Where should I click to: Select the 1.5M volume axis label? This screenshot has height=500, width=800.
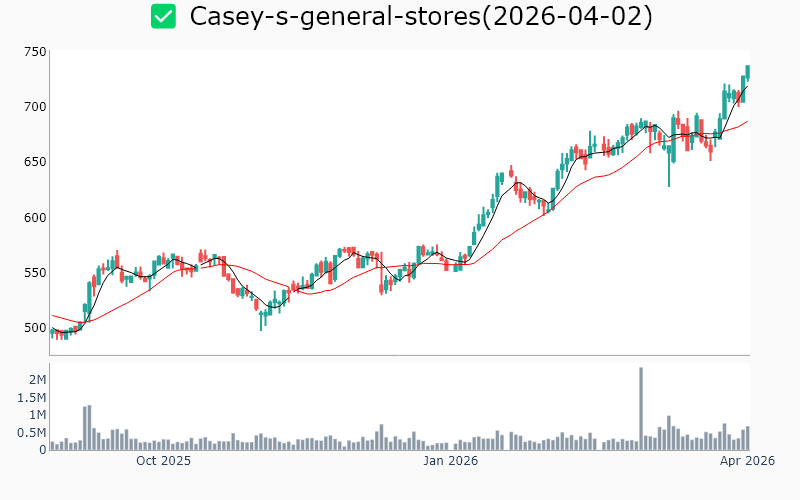[x=32, y=398]
